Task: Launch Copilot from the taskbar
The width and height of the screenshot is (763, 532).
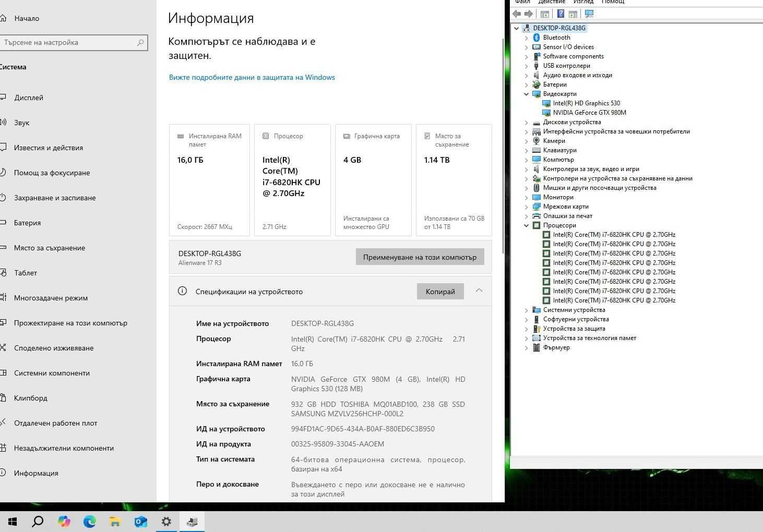Action: 64,521
